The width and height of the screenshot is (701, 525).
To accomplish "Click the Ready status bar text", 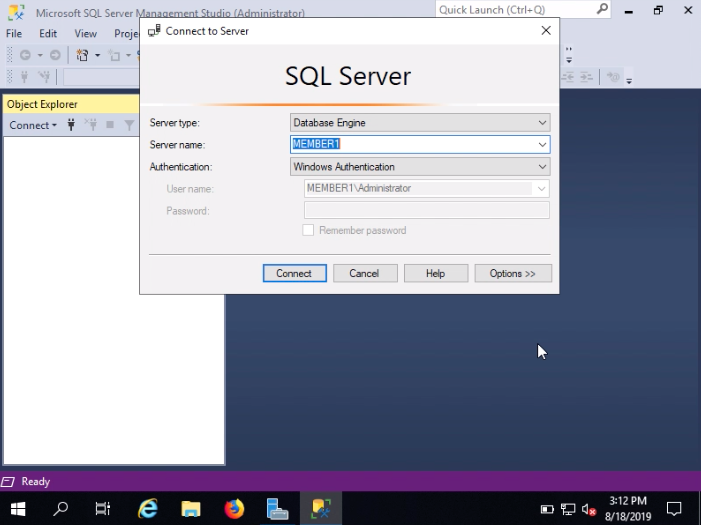I will click(x=35, y=482).
